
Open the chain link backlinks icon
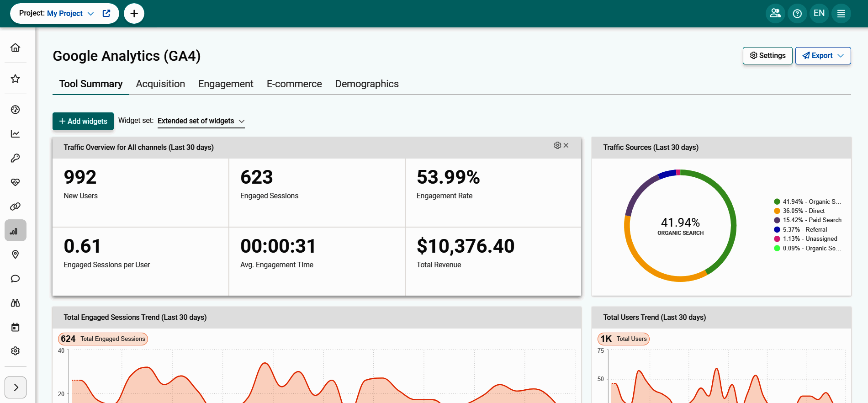pos(16,207)
